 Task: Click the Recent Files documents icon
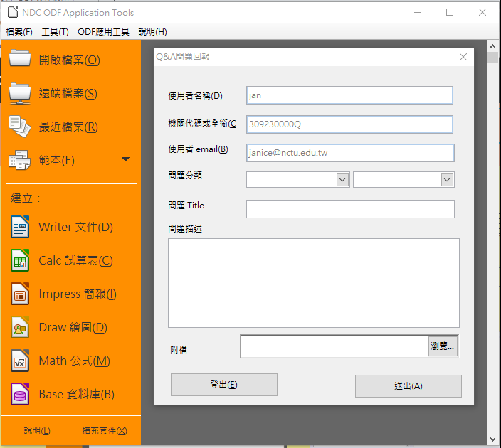[x=19, y=127]
